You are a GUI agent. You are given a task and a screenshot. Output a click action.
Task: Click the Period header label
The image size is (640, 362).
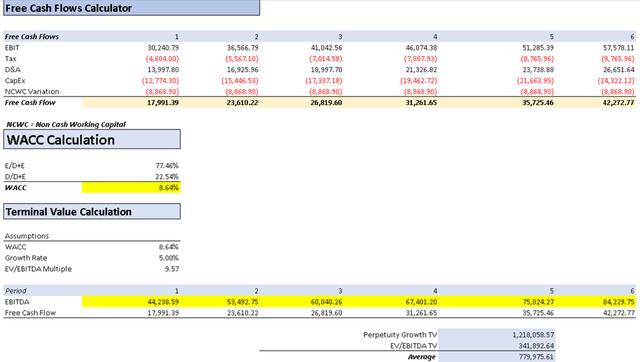pyautogui.click(x=16, y=291)
